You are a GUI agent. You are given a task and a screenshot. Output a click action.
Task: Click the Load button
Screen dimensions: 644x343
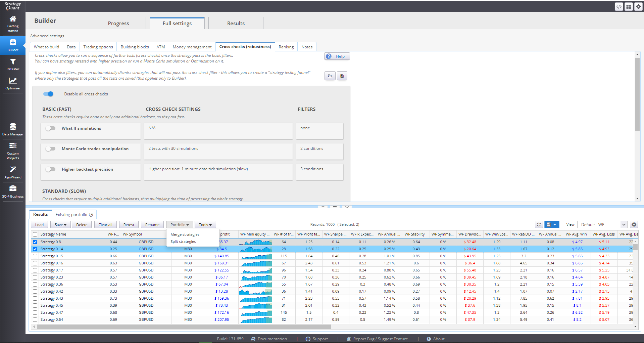click(40, 225)
